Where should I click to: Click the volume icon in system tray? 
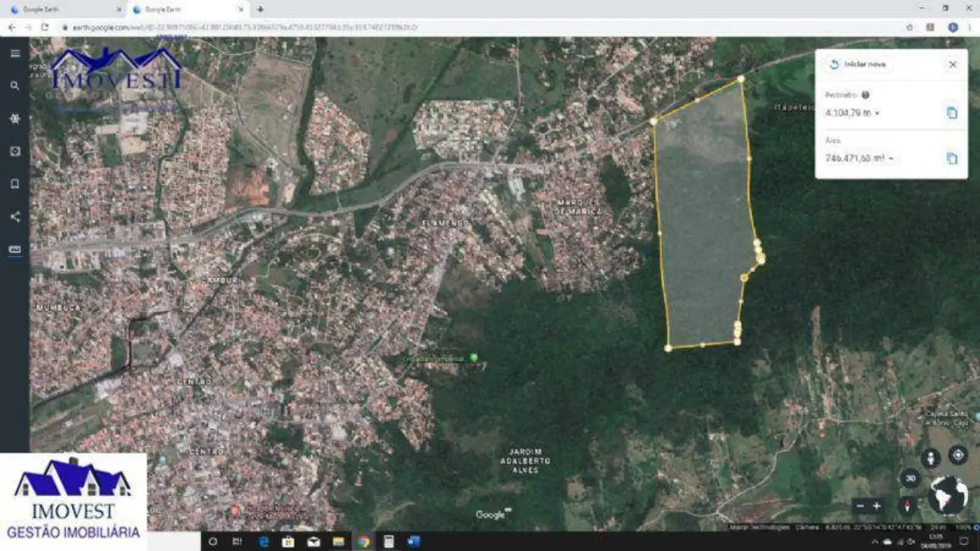point(911,542)
